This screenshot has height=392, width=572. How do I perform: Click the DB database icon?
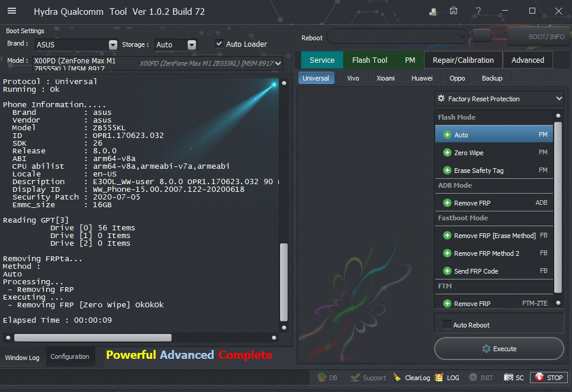(x=322, y=377)
